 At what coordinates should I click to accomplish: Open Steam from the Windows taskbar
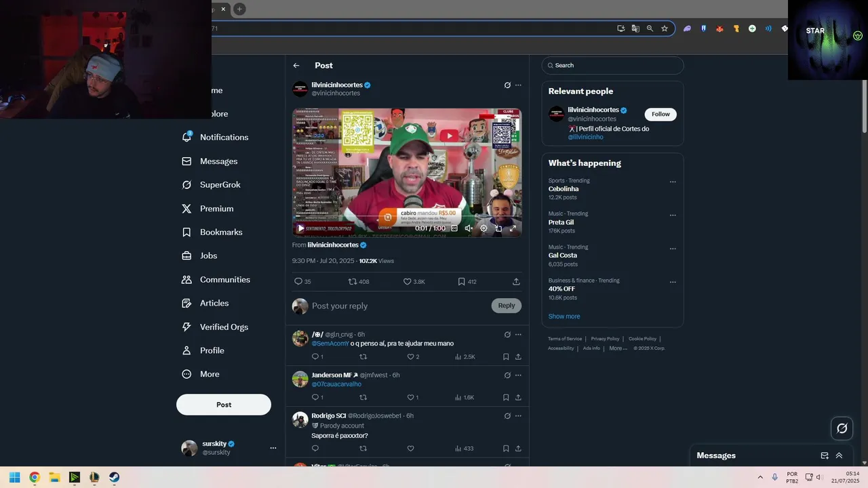coord(115,477)
